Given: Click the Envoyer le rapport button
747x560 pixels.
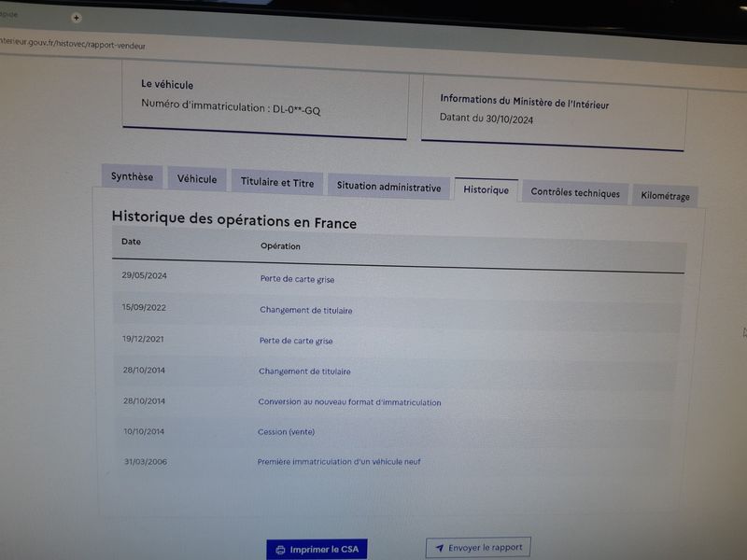Looking at the screenshot, I should coord(478,548).
